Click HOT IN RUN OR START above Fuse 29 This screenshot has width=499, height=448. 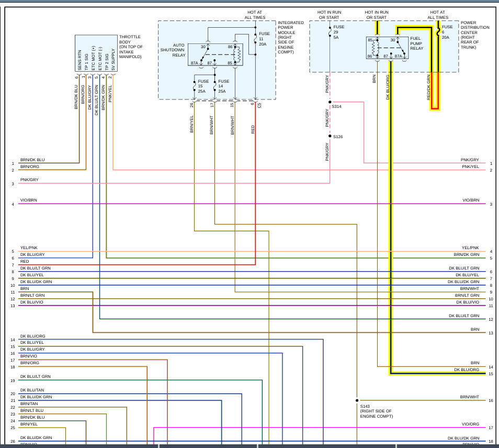pos(329,15)
